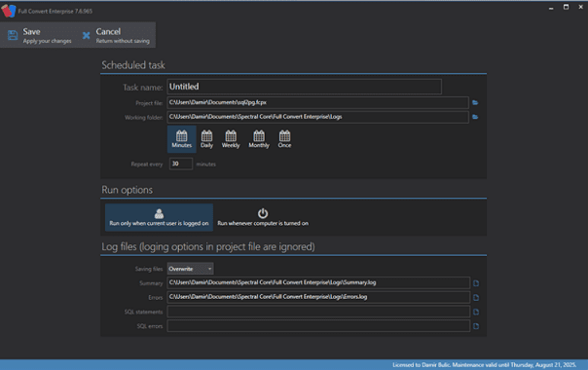Click the Full Convert app logo
Viewport: 588px width, 370px height.
point(8,11)
